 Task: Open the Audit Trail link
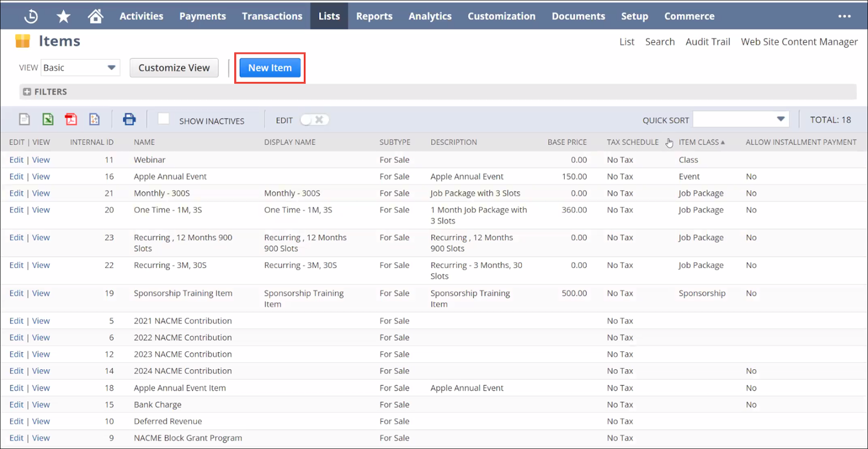click(707, 42)
